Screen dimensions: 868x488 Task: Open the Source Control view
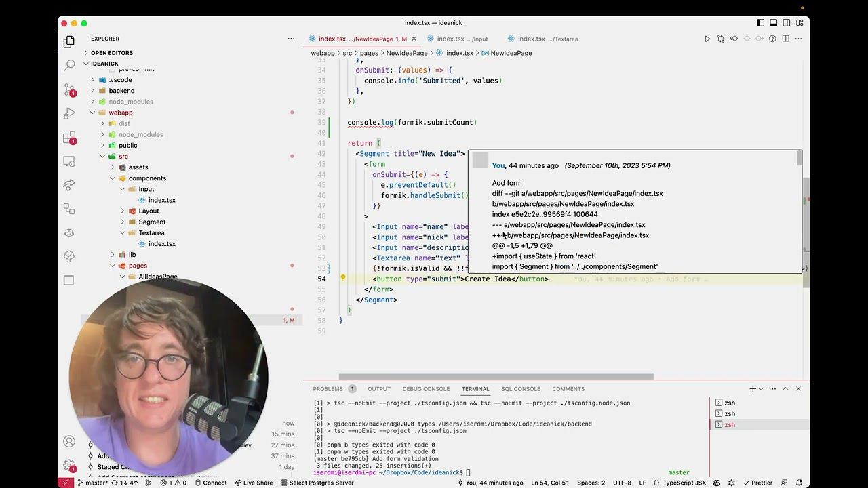tap(69, 89)
